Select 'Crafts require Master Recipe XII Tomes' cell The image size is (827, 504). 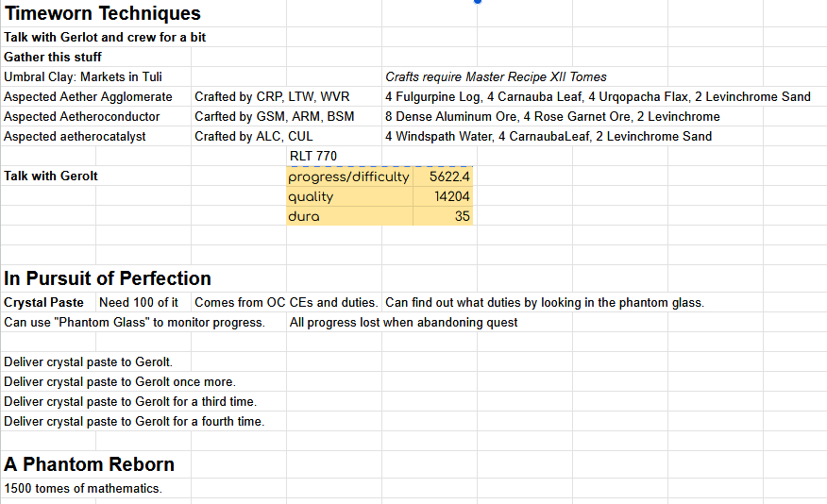(x=496, y=77)
